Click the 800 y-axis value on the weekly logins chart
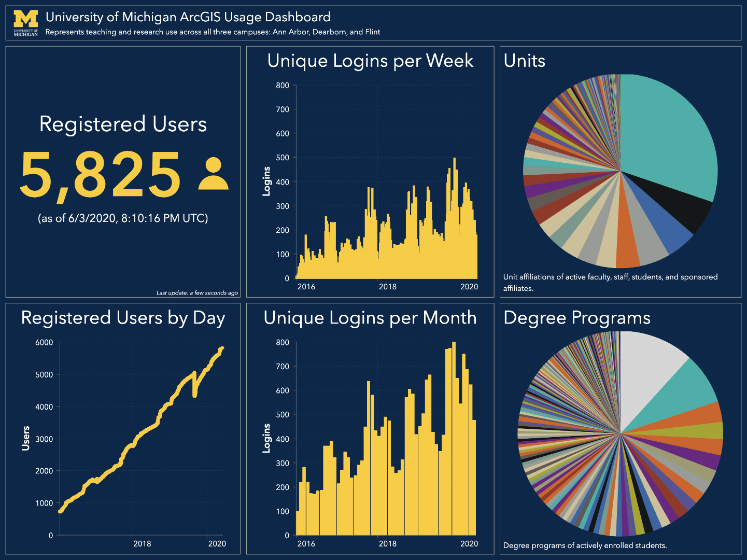The image size is (747, 560). point(283,86)
